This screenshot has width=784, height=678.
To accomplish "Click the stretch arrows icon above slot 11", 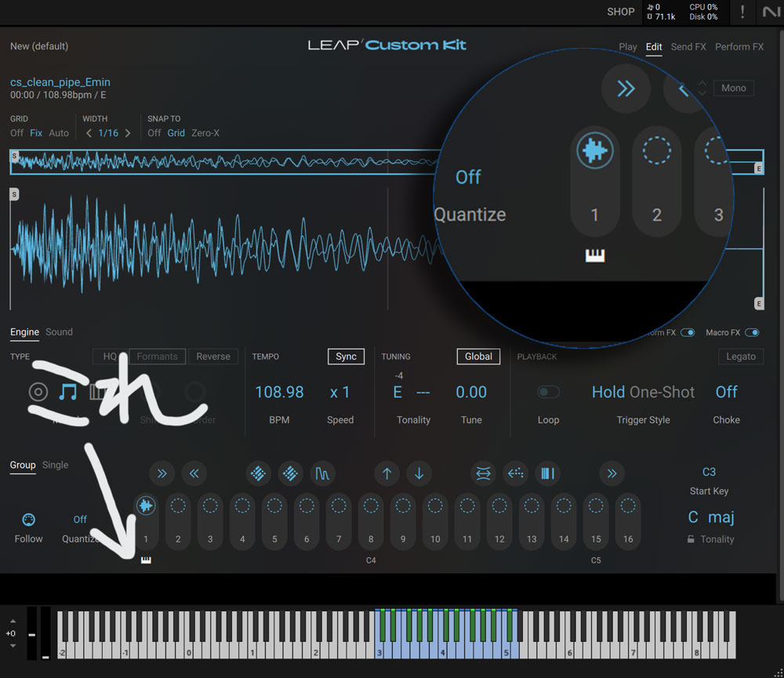I will [x=483, y=473].
